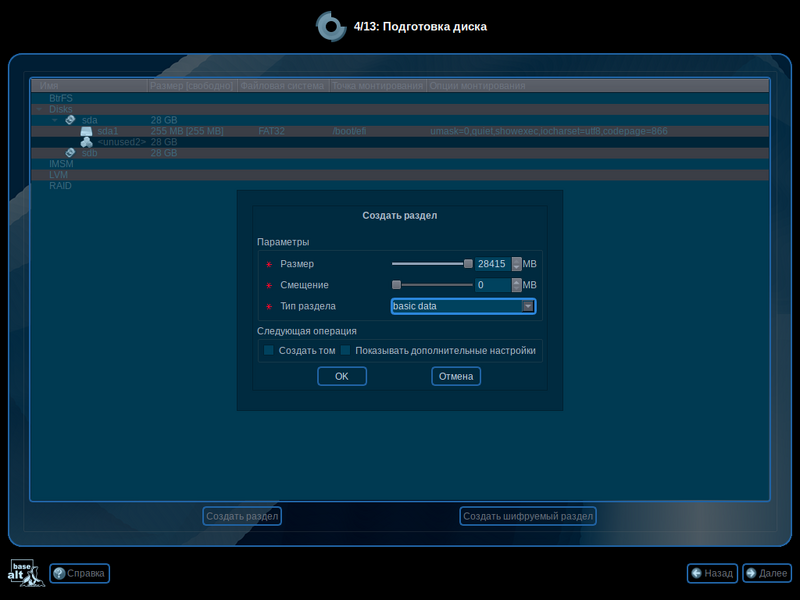Open the Тип раздела basic data dropdown
The height and width of the screenshot is (600, 800).
click(x=463, y=306)
